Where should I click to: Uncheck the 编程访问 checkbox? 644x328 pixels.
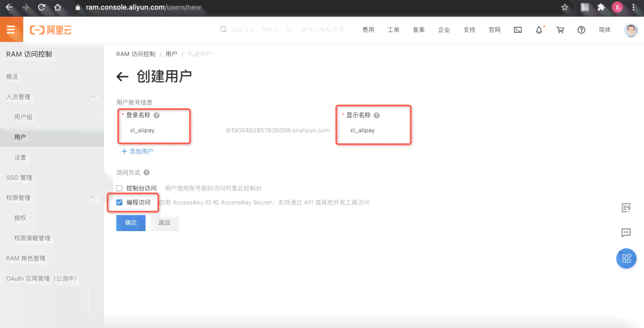pyautogui.click(x=119, y=202)
